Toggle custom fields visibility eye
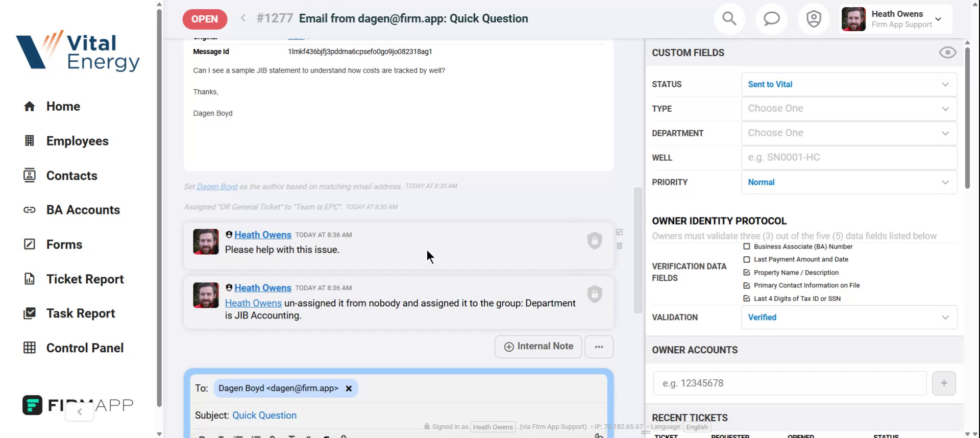The image size is (980, 438). [947, 53]
